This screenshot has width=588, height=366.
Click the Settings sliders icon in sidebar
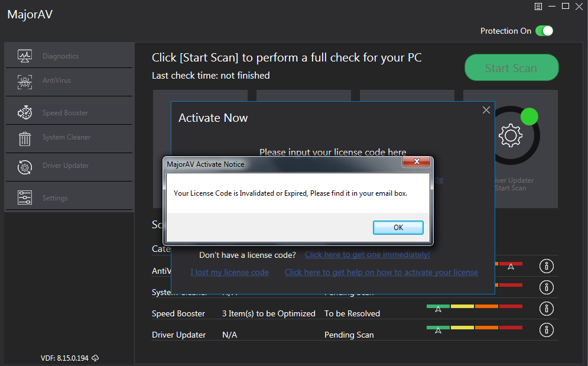(x=25, y=197)
